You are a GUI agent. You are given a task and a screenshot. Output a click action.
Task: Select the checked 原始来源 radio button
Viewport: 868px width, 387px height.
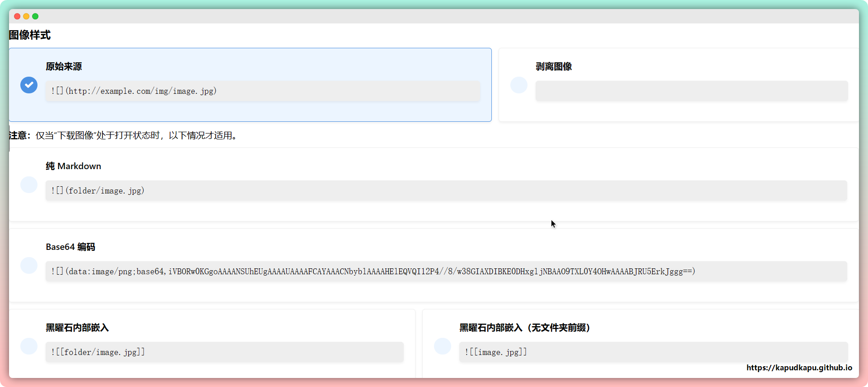point(29,85)
